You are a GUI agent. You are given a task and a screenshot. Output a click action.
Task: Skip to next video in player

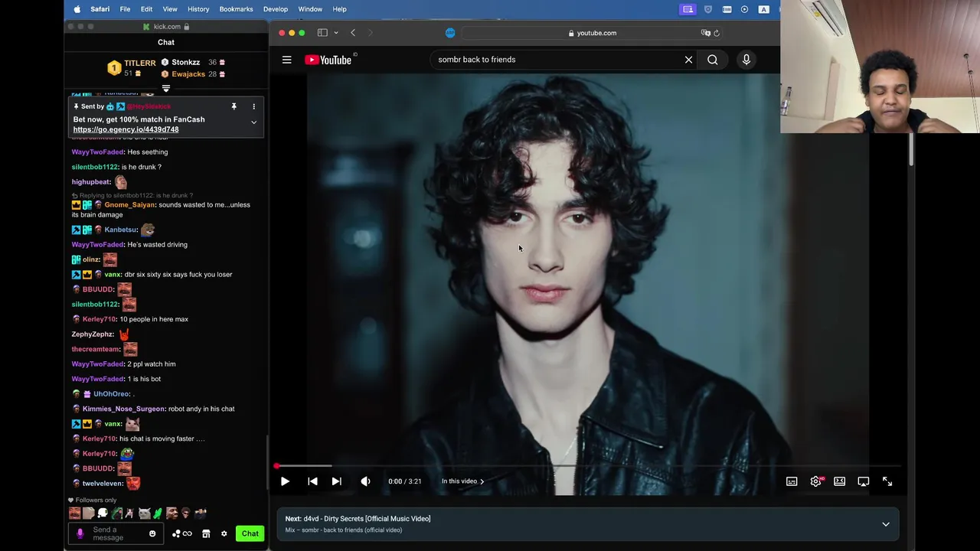coord(336,481)
